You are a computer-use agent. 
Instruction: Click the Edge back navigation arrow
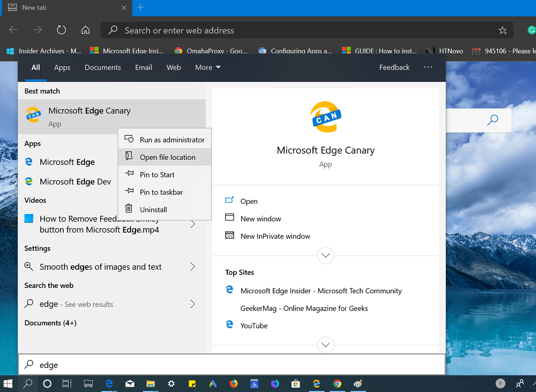coord(13,30)
